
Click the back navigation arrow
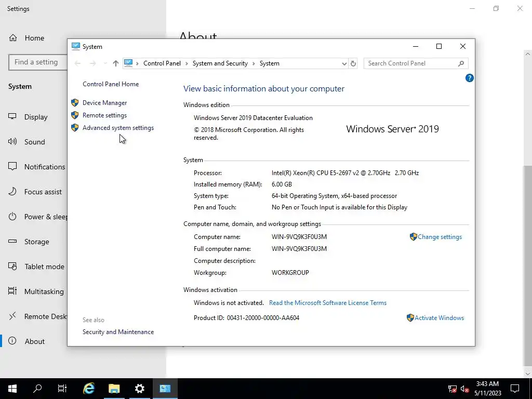[78, 63]
